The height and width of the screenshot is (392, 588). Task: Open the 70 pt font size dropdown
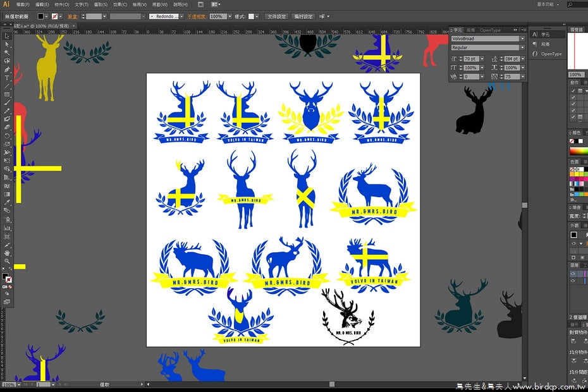pyautogui.click(x=482, y=59)
